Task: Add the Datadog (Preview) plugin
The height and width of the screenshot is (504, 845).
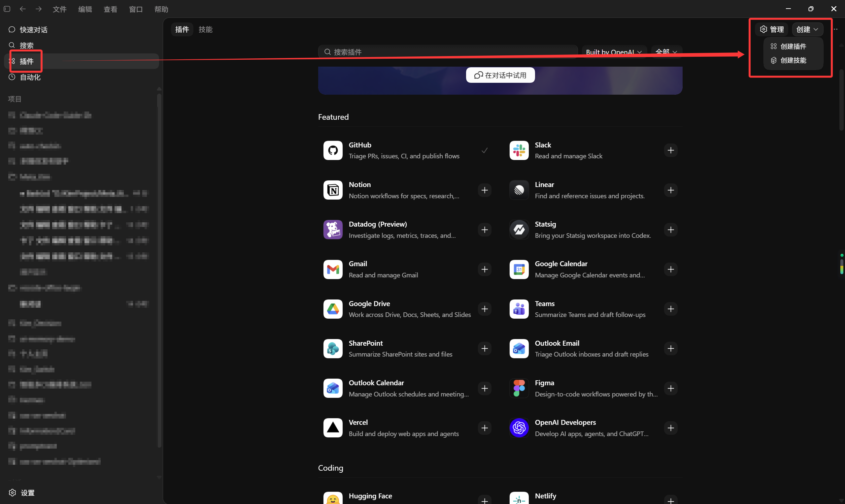Action: tap(485, 230)
